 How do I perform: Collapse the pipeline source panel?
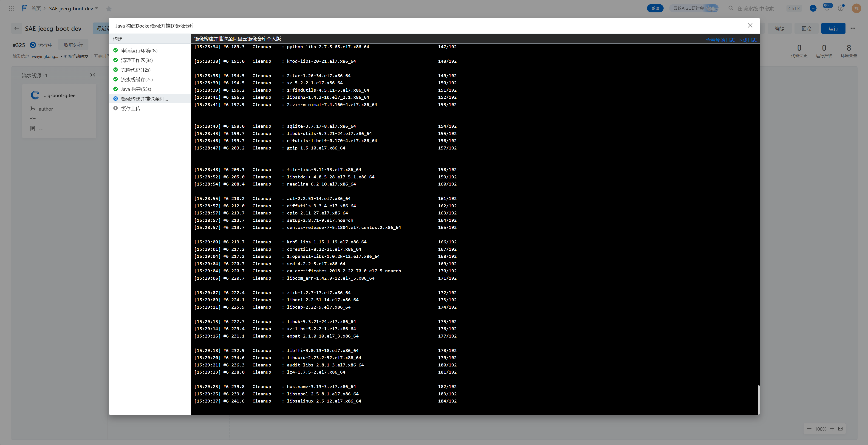(93, 75)
